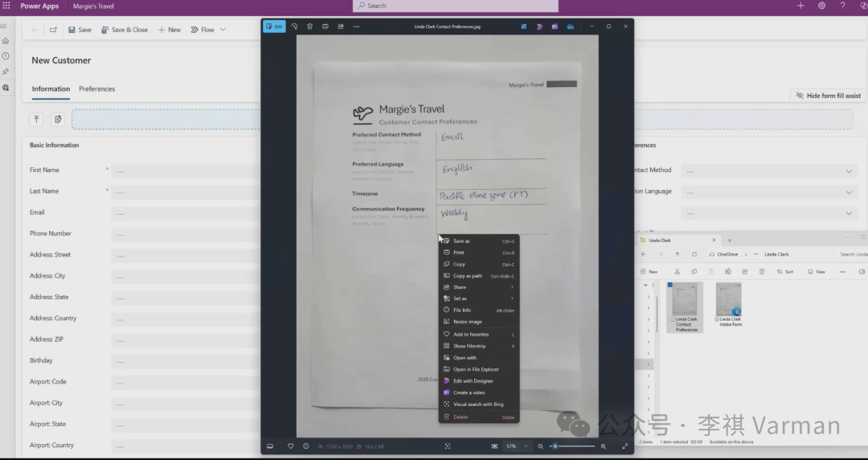Viewport: 868px width, 460px height.
Task: Open file info icon in Photos bottom bar
Action: tap(306, 446)
